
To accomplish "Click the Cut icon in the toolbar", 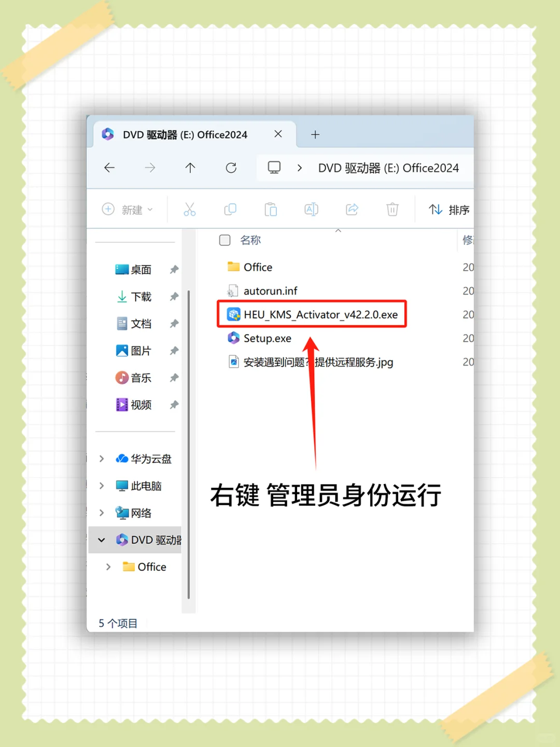I will coord(190,209).
